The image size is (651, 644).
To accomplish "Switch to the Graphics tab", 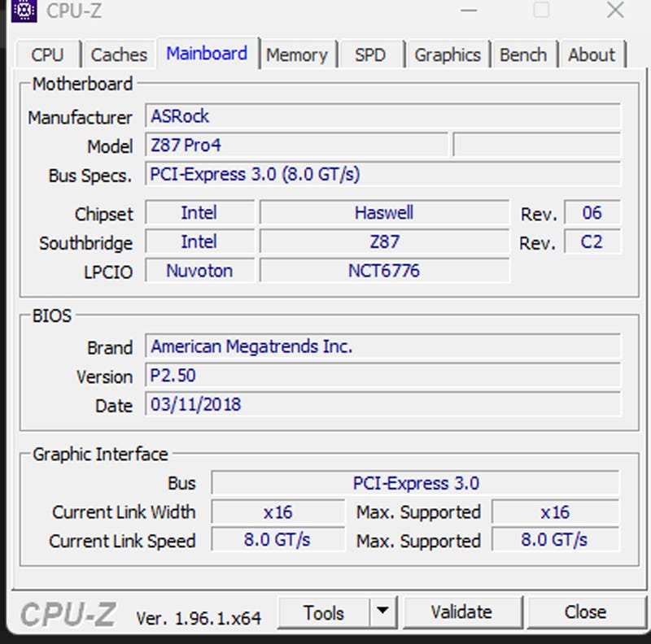I will (448, 54).
